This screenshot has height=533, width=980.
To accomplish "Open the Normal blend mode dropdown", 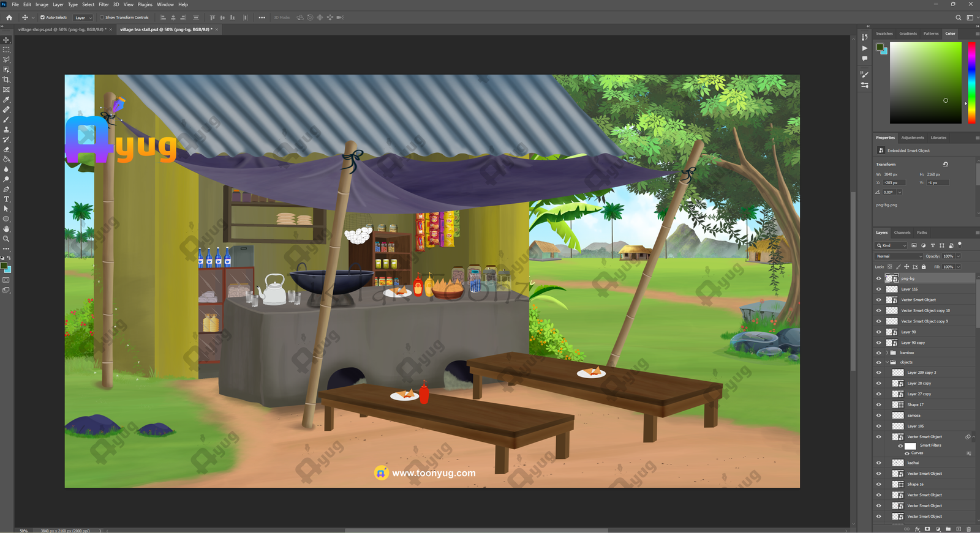I will point(899,256).
